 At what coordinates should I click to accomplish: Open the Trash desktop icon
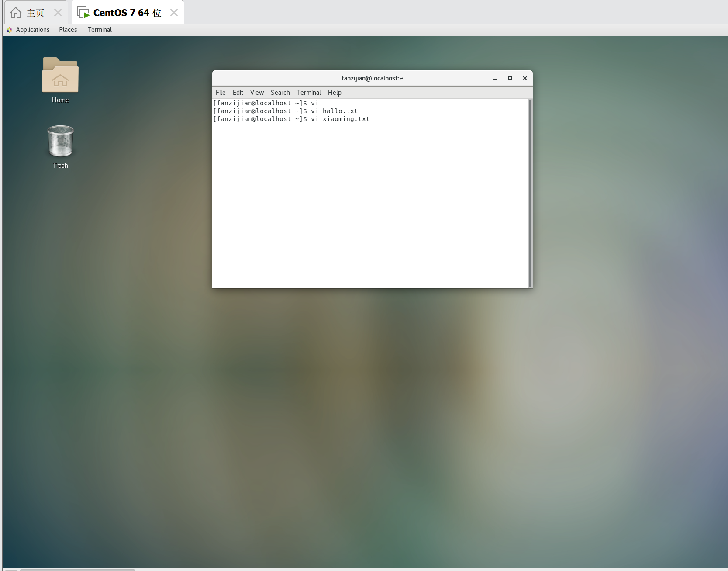[x=60, y=141]
